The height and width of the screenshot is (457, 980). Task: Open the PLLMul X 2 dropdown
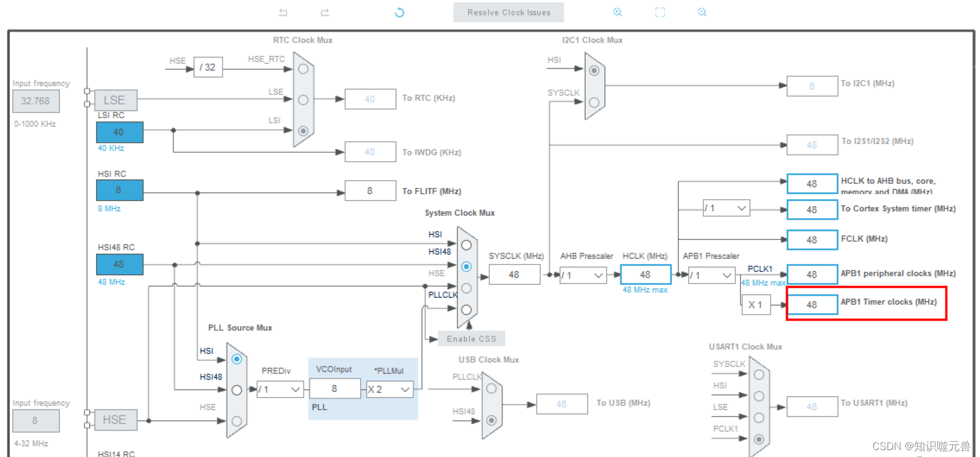[390, 390]
